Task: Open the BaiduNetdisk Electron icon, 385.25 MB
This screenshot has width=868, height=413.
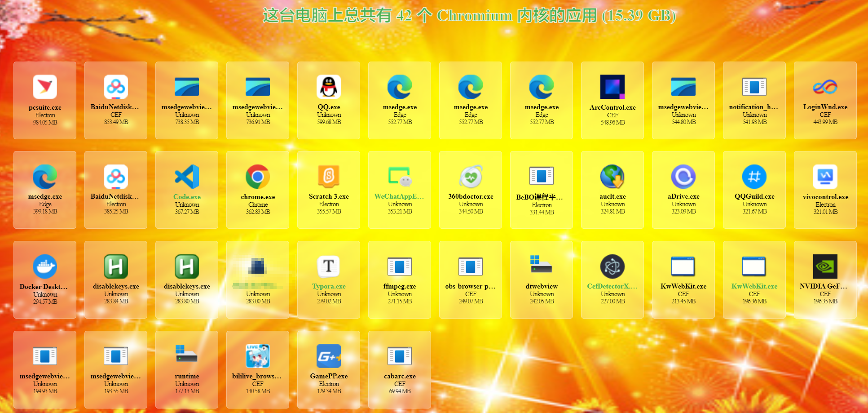Action: click(x=116, y=177)
